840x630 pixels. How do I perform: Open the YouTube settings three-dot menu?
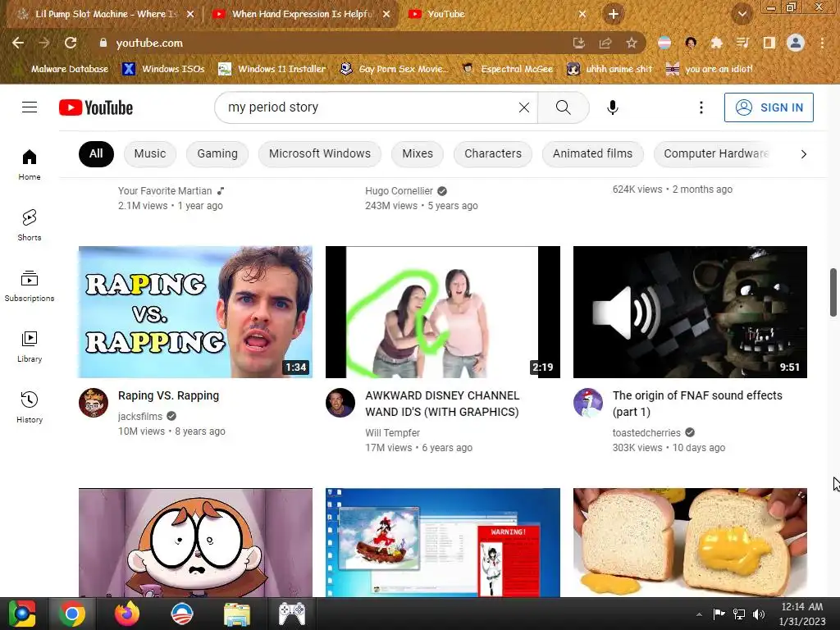pos(701,107)
